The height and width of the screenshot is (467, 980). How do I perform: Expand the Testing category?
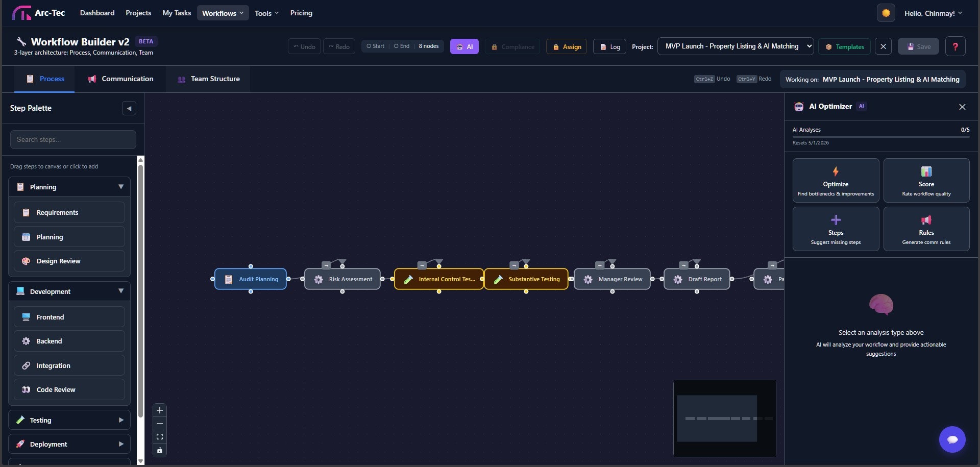coord(69,420)
